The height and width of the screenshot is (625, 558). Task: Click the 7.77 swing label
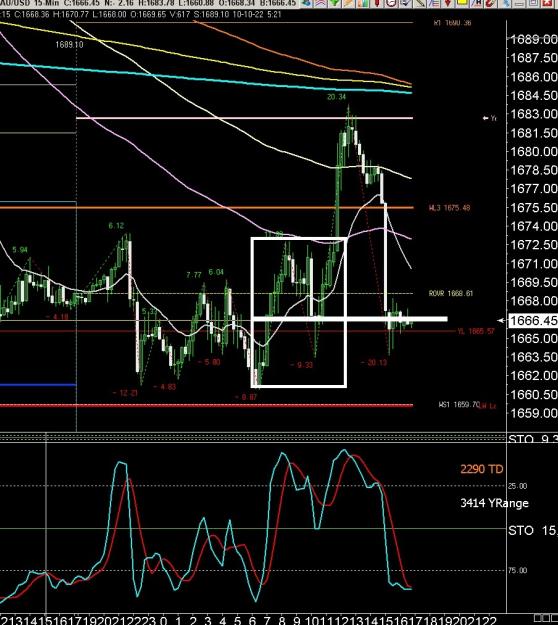(194, 275)
